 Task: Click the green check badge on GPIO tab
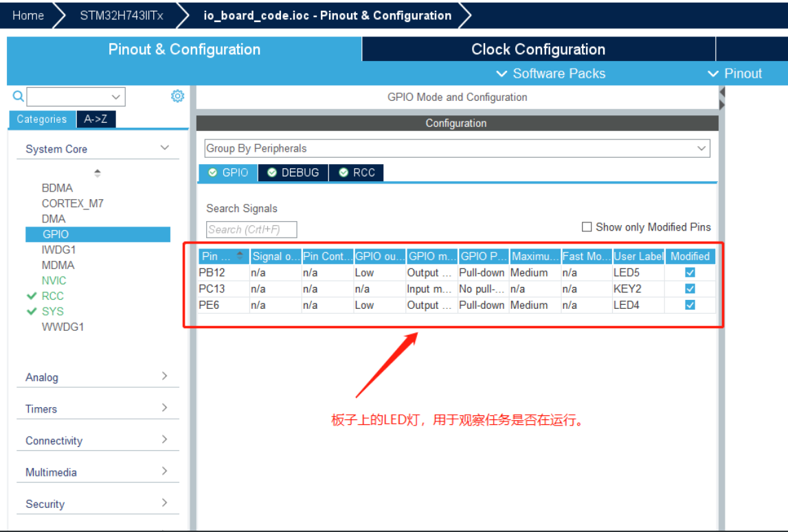click(x=213, y=172)
